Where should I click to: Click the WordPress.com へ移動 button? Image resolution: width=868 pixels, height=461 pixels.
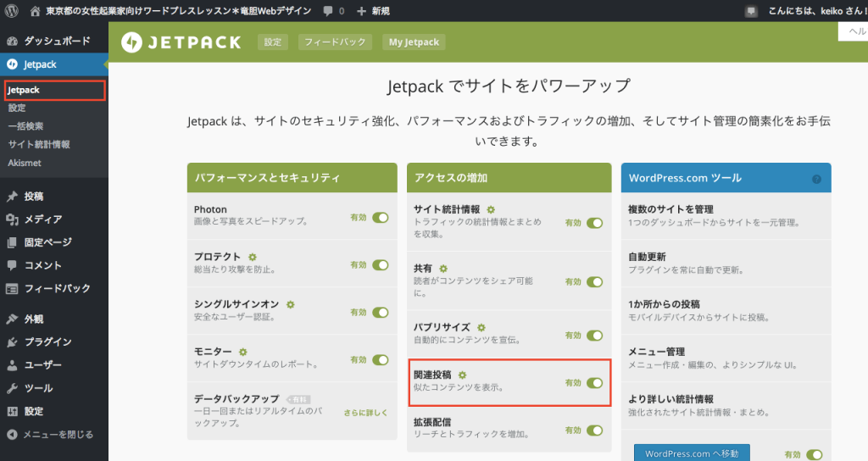pos(692,453)
